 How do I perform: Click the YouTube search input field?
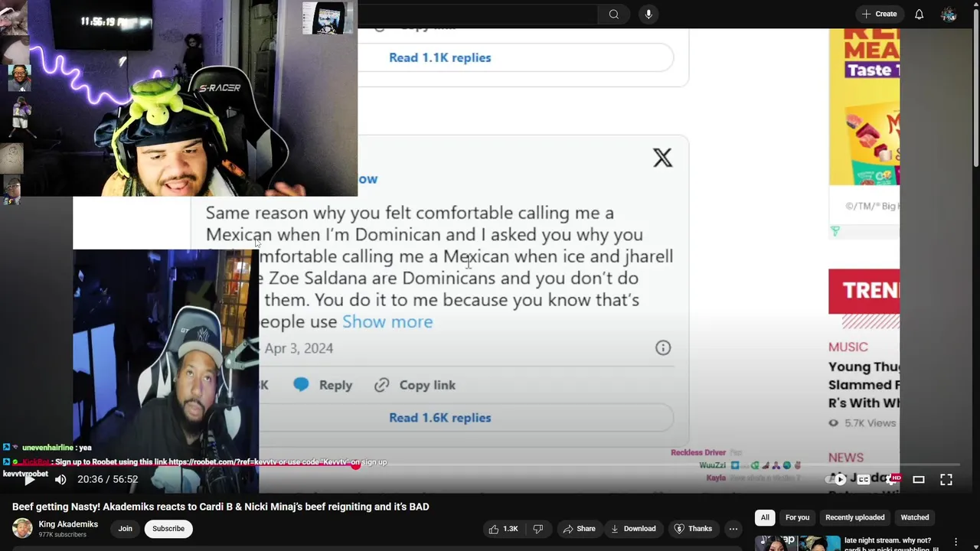click(477, 14)
